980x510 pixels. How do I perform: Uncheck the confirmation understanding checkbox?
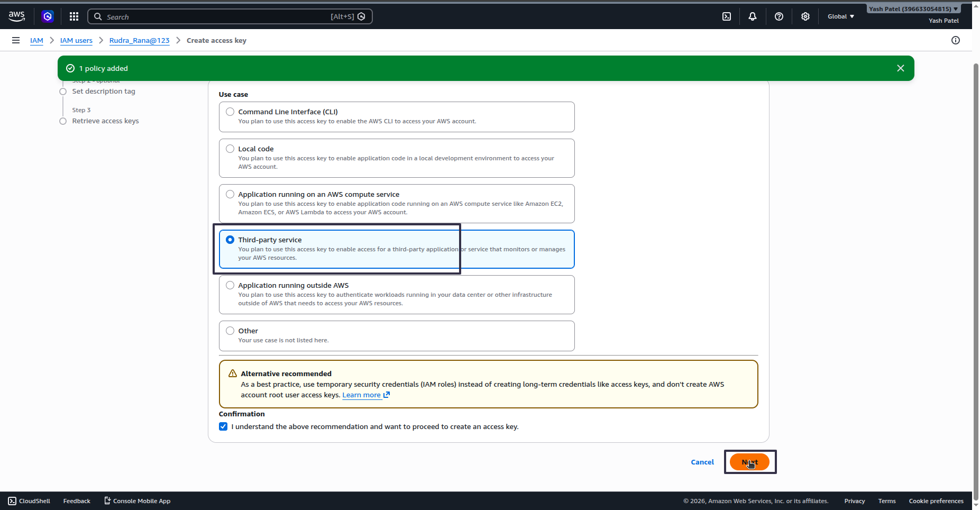point(223,426)
